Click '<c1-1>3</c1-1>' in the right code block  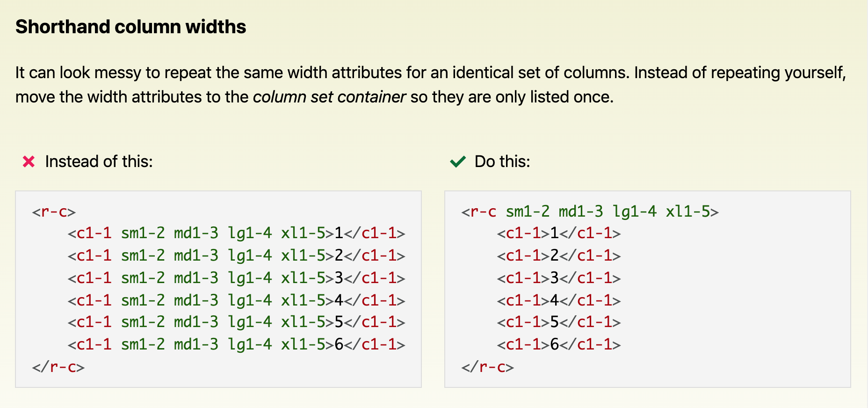(x=559, y=278)
